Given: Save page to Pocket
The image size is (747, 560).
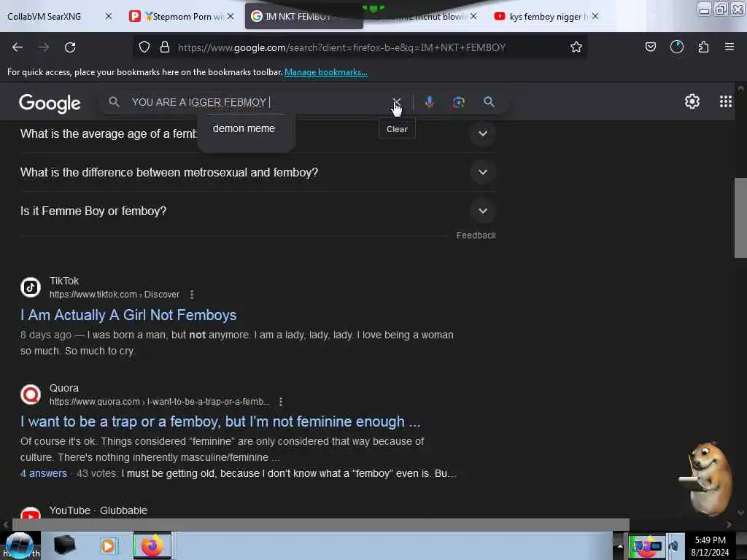Looking at the screenshot, I should 650,47.
